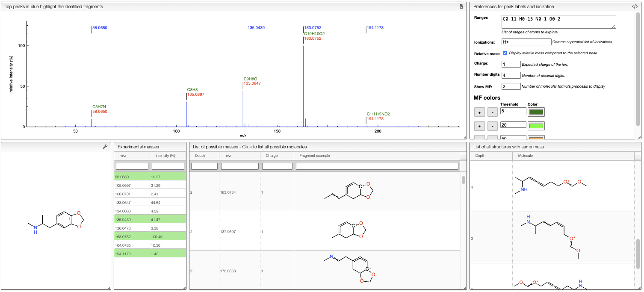Image resolution: width=644 pixels, height=292 pixels.
Task: Select possible mass 137.0597 row
Action: (325, 231)
